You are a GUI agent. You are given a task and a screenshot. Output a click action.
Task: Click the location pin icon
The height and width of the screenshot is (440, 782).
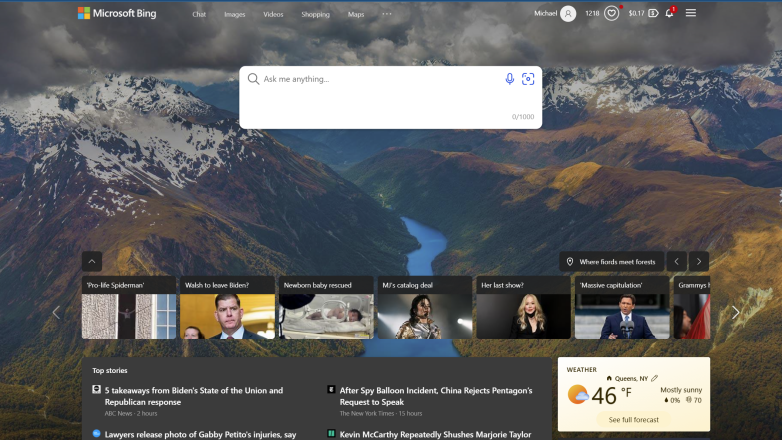[x=570, y=261]
